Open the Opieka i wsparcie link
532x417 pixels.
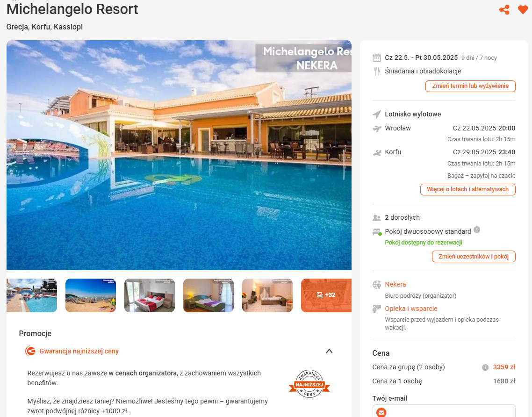coord(411,309)
